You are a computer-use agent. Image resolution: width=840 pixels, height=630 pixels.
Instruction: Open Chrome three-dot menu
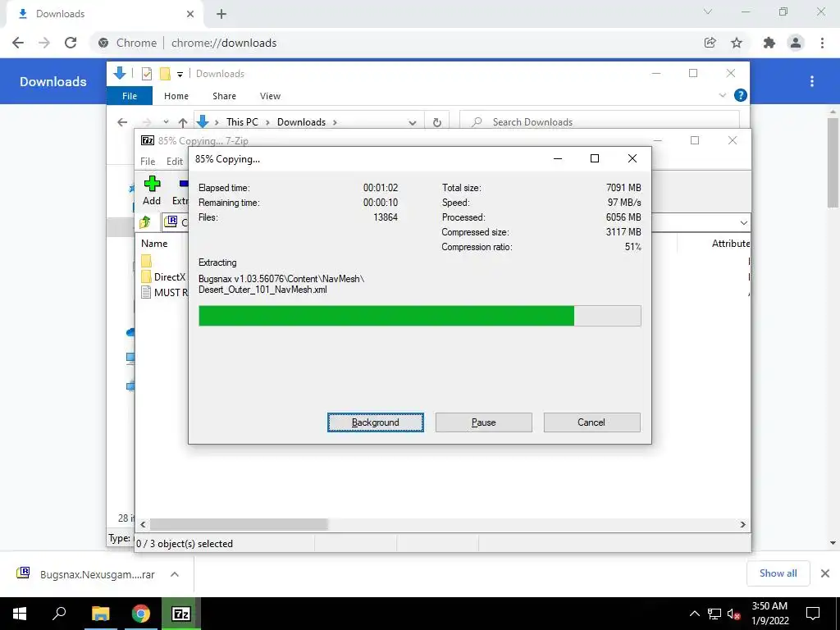(x=822, y=43)
